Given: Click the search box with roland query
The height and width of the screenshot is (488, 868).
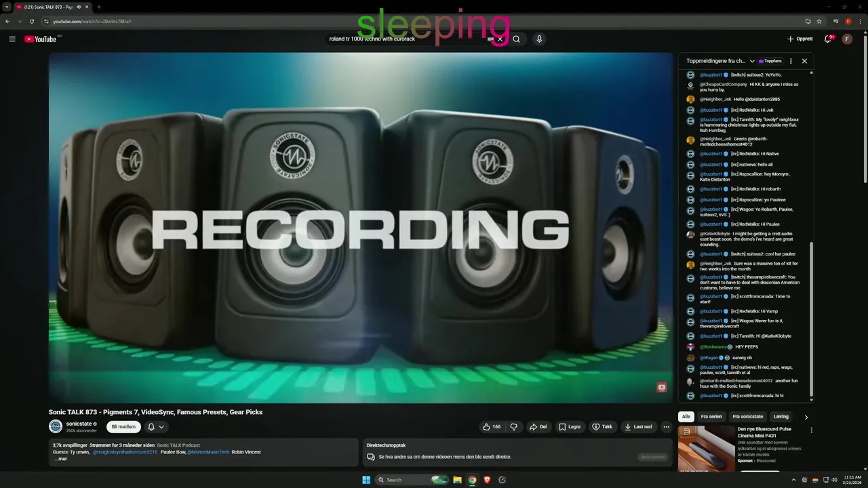Looking at the screenshot, I should [407, 39].
